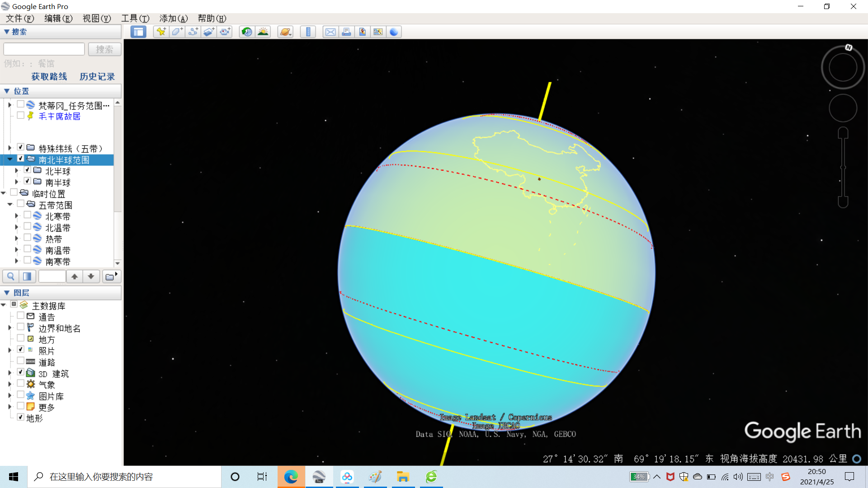The width and height of the screenshot is (868, 488).
Task: Click the 历史记录 link
Action: coord(97,77)
